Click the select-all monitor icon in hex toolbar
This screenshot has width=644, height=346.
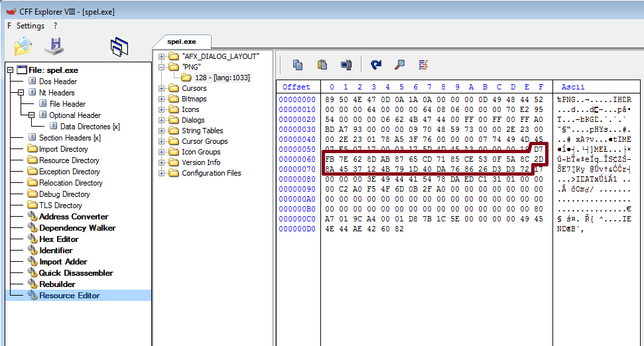(347, 65)
